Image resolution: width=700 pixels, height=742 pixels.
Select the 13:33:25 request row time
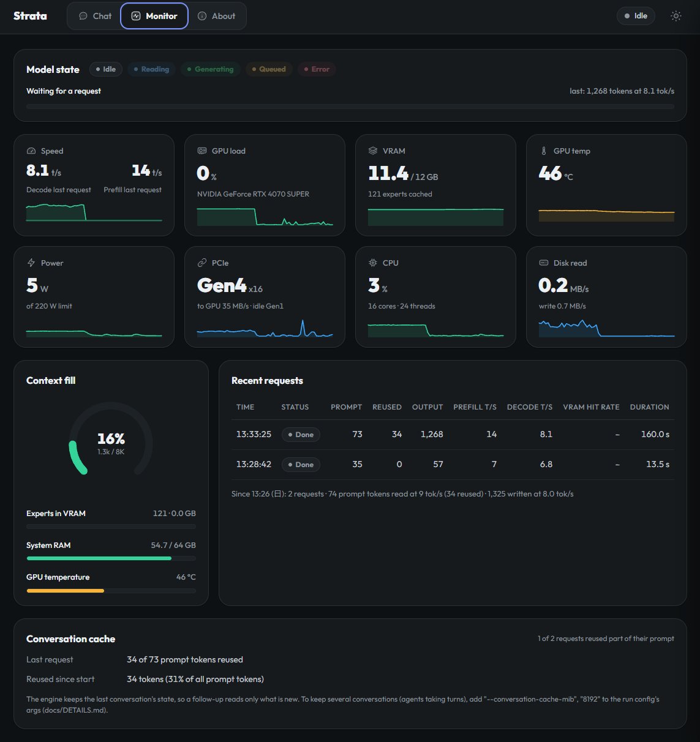254,434
